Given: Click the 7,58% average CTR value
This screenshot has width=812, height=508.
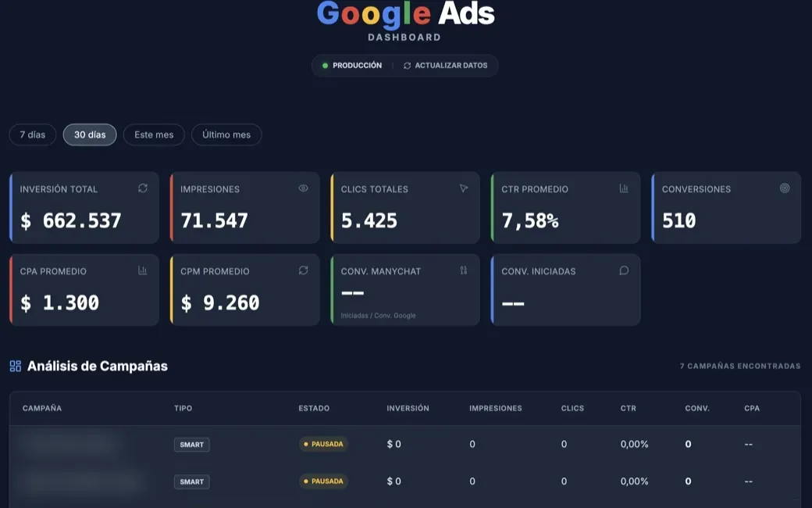Looking at the screenshot, I should [x=530, y=221].
